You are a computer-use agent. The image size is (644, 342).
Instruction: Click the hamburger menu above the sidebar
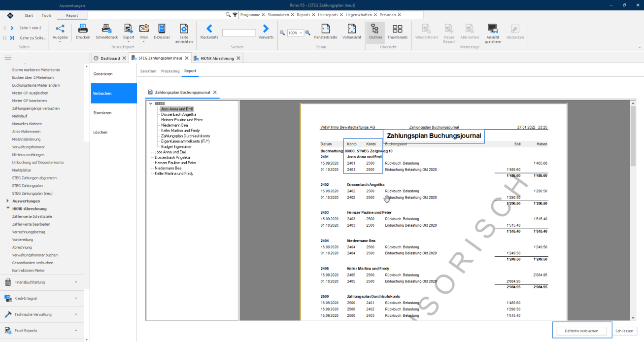point(8,58)
